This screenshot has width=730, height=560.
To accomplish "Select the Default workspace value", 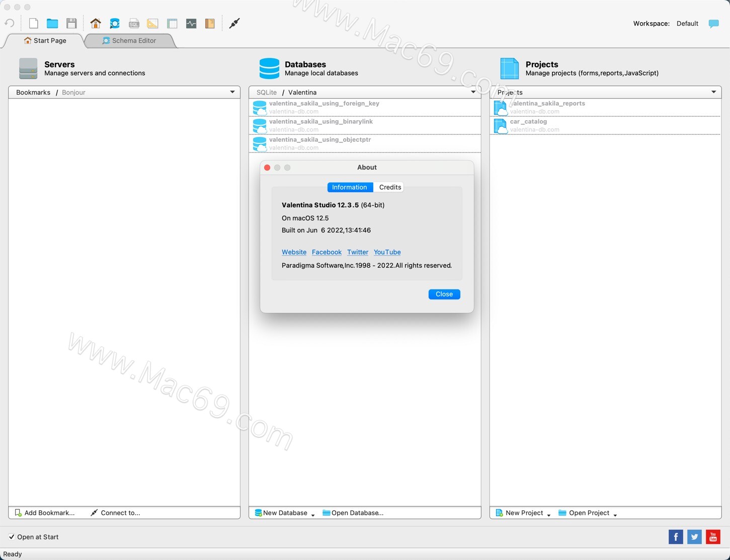I will (x=687, y=24).
